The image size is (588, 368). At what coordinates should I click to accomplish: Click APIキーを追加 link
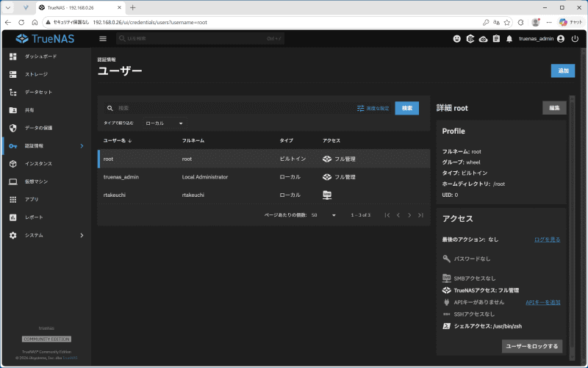[542, 303]
